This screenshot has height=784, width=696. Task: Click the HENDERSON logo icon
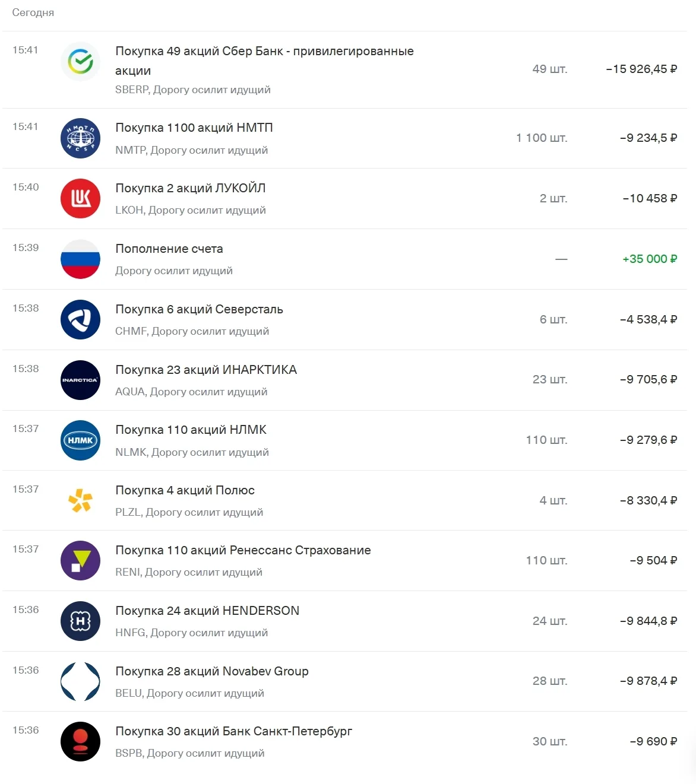(80, 621)
